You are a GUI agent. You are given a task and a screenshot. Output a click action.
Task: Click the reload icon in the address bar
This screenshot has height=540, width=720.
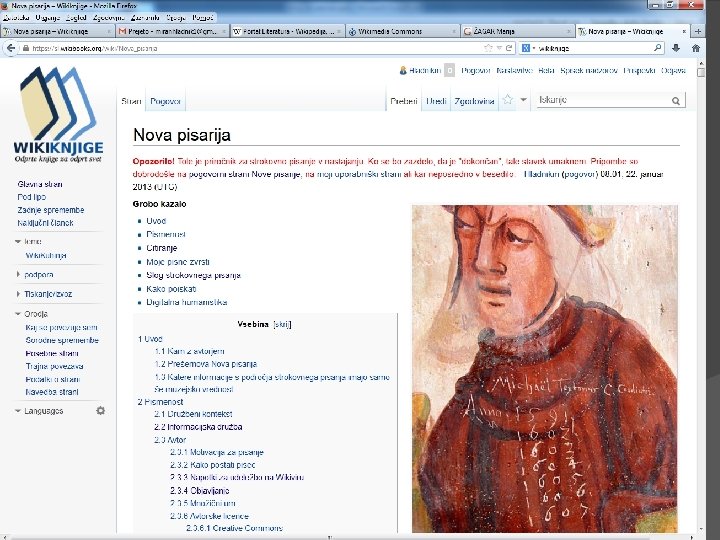(509, 48)
